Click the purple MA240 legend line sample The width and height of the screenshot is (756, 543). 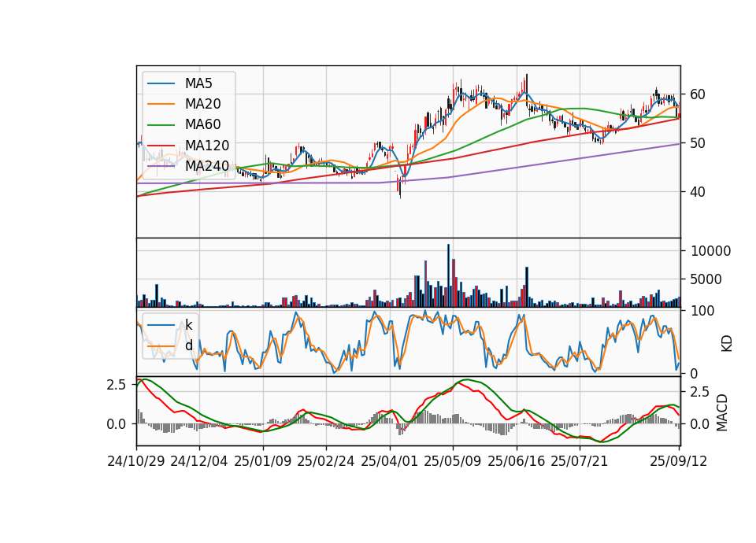click(161, 166)
